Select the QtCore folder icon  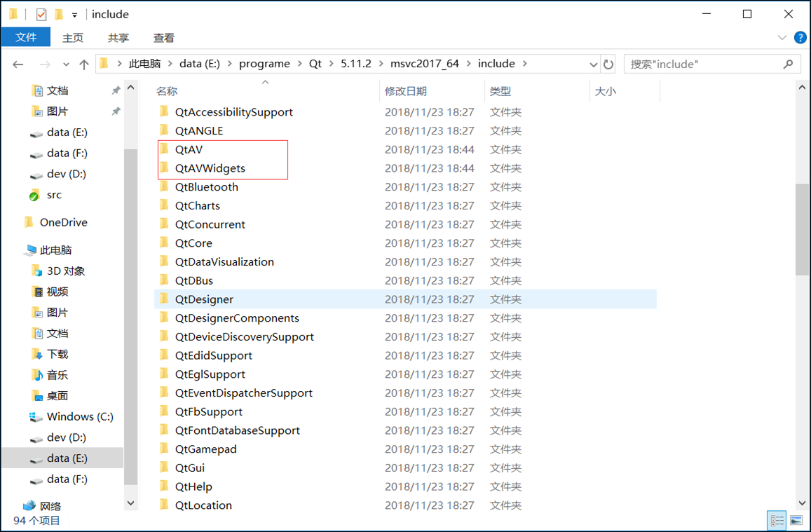164,243
